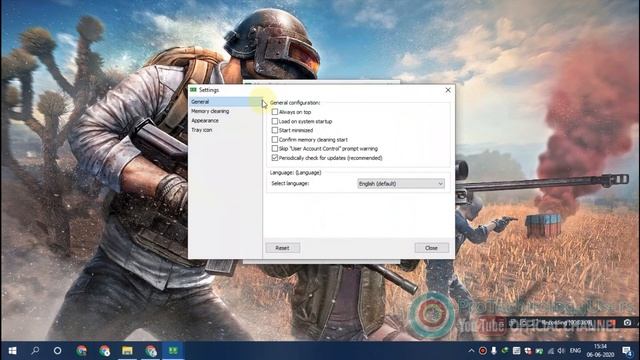This screenshot has width=640, height=360.
Task: Click the "General configuration:" label
Action: point(295,102)
